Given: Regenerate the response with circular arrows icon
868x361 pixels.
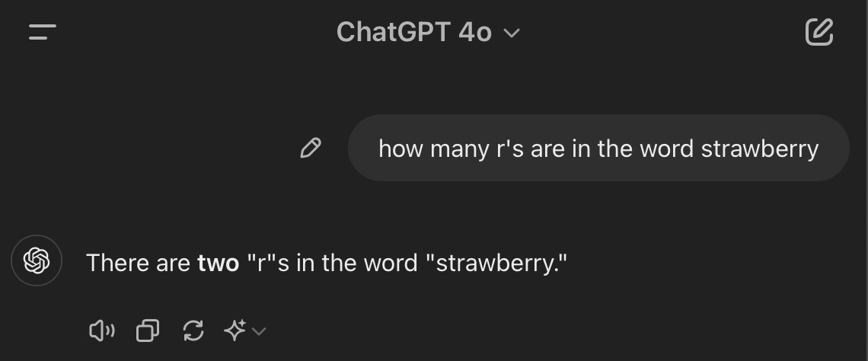Looking at the screenshot, I should pos(193,331).
